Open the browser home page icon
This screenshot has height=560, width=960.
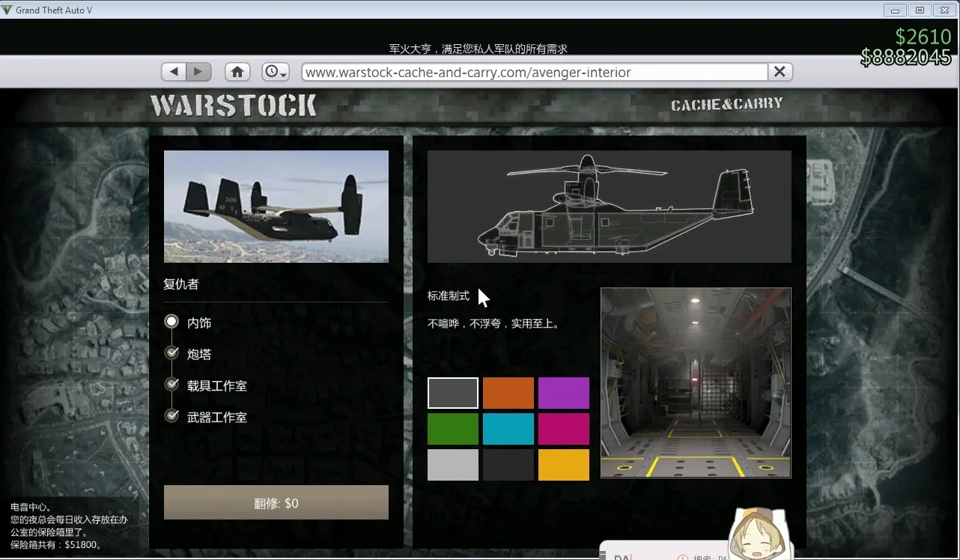point(237,72)
